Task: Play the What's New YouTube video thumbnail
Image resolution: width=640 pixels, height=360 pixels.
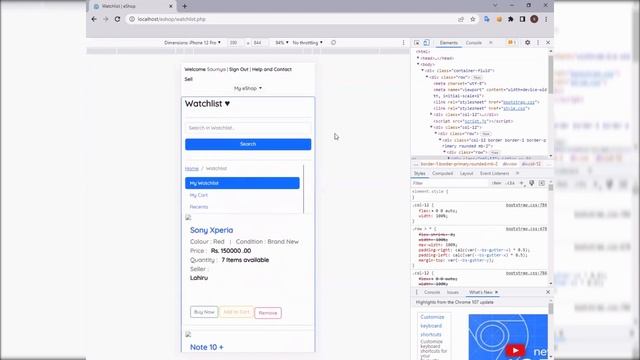Action: [x=515, y=350]
